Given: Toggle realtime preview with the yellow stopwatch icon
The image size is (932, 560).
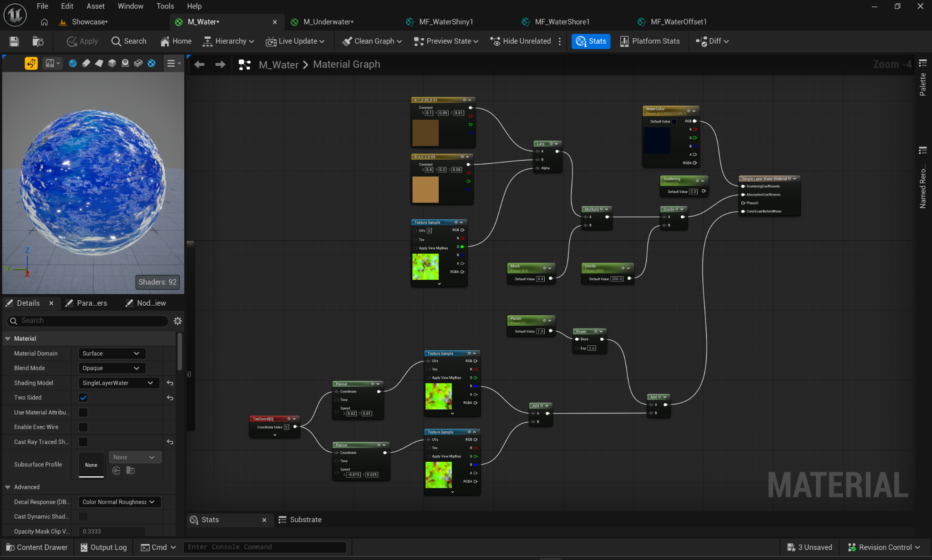Looking at the screenshot, I should pyautogui.click(x=31, y=63).
